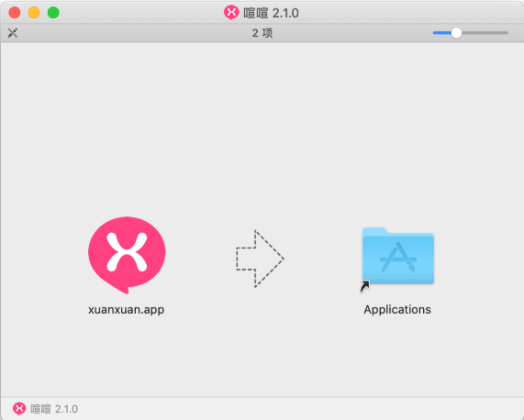The image size is (524, 420).
Task: Click the Applications folder name label
Action: pyautogui.click(x=397, y=310)
